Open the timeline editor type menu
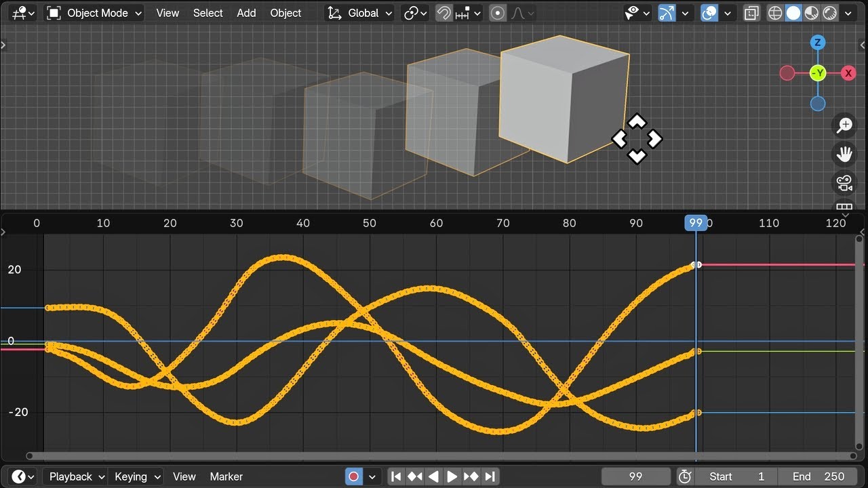Viewport: 868px width, 488px height. point(24,476)
